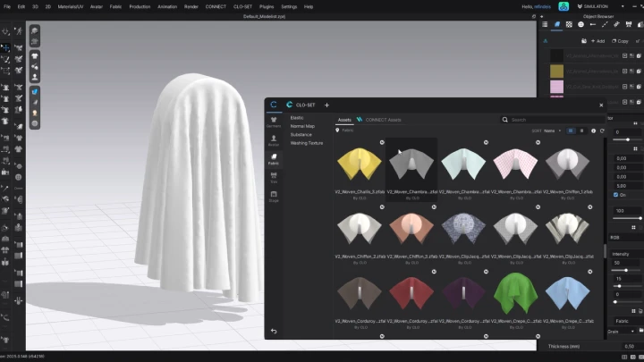Open the Avatar menu
The width and height of the screenshot is (644, 362).
point(97,6)
